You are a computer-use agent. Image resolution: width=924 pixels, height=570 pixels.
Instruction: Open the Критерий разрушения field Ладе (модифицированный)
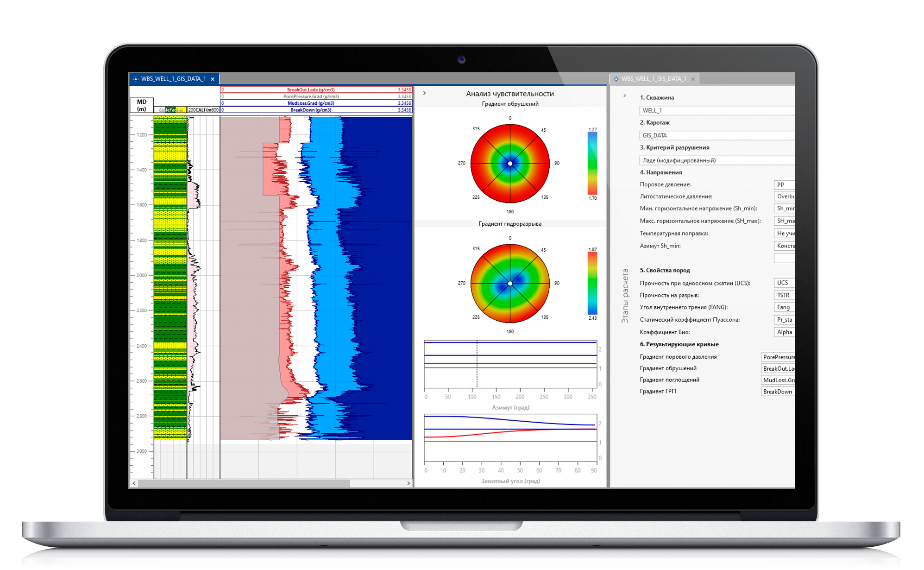tap(717, 160)
